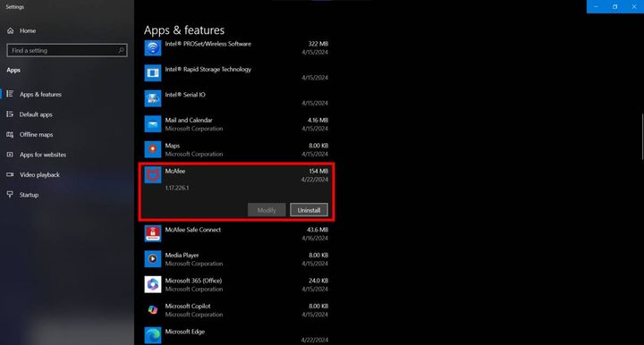Select the Intel Rapid Storage Technology entry

[236, 73]
